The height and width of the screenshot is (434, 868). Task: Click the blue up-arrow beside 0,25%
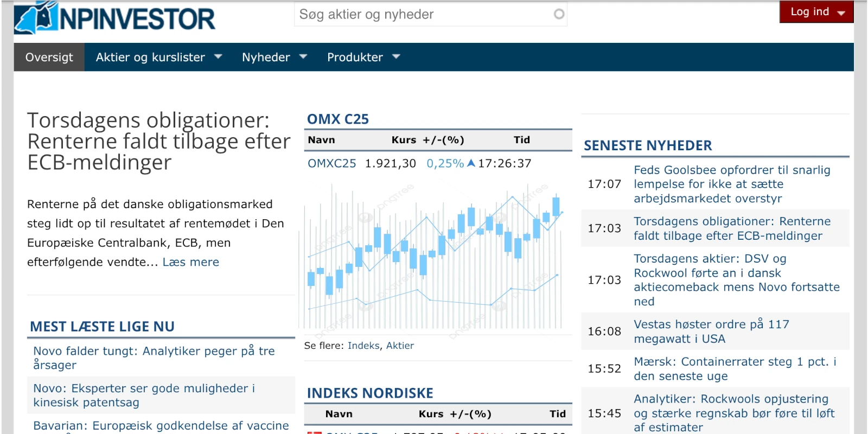[x=471, y=163]
